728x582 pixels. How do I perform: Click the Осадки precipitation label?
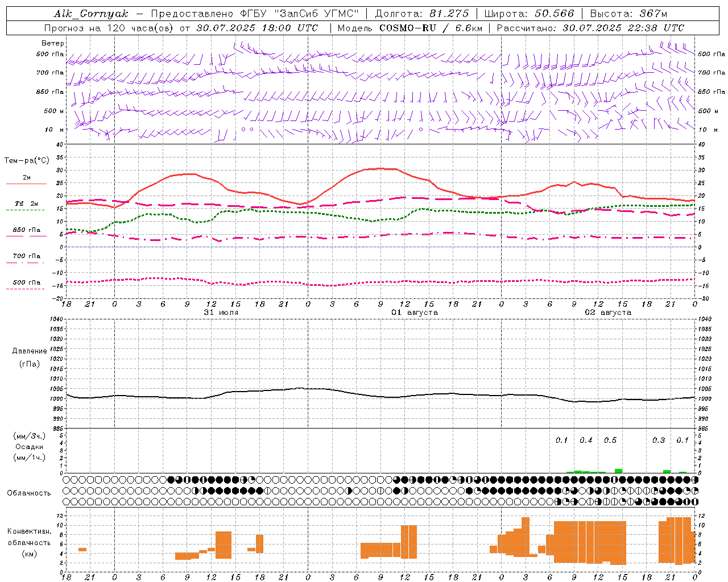point(30,447)
